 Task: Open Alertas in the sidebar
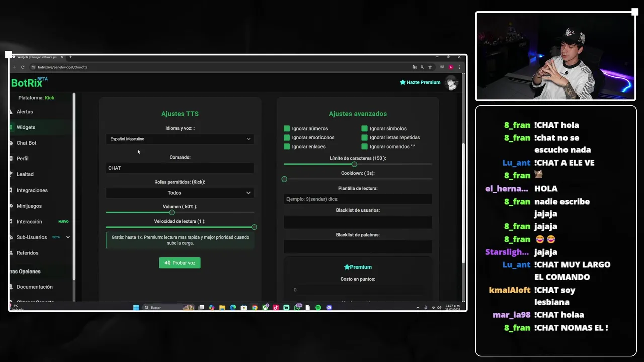point(25,112)
